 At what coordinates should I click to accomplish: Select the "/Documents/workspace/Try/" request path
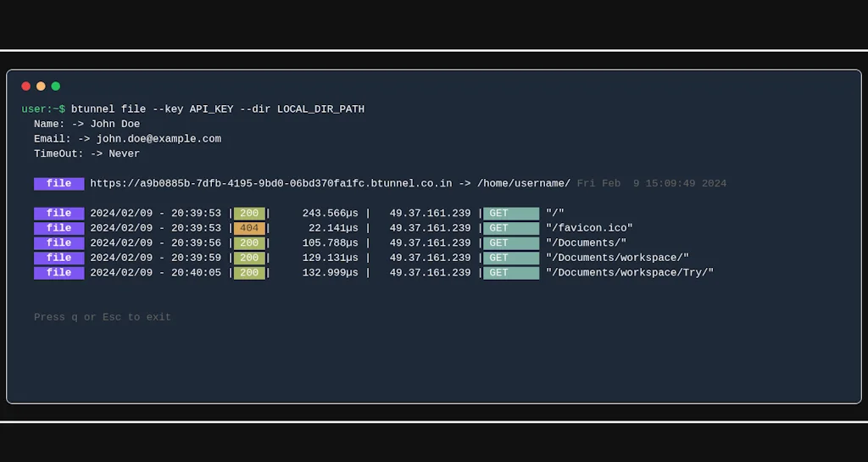click(630, 273)
